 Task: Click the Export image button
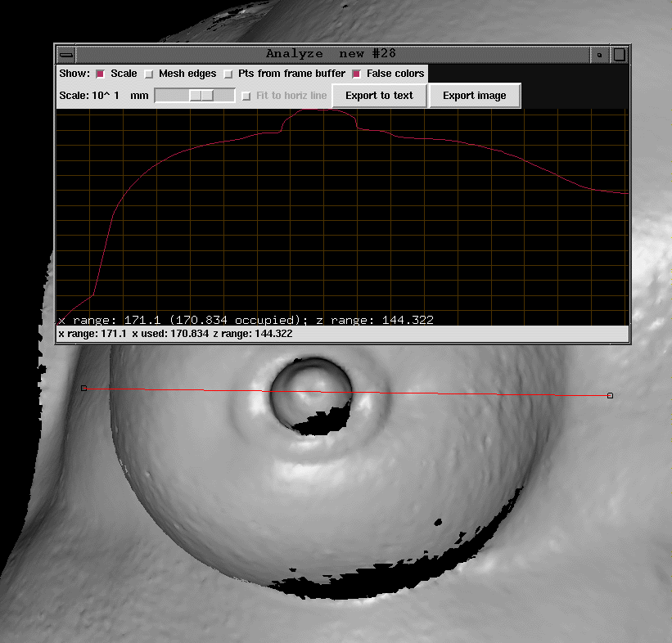[x=474, y=96]
